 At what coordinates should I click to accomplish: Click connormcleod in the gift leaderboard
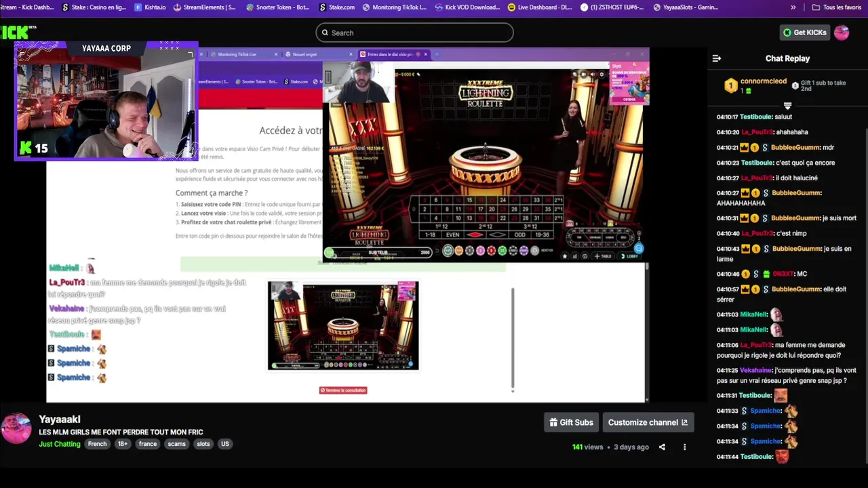[x=764, y=81]
